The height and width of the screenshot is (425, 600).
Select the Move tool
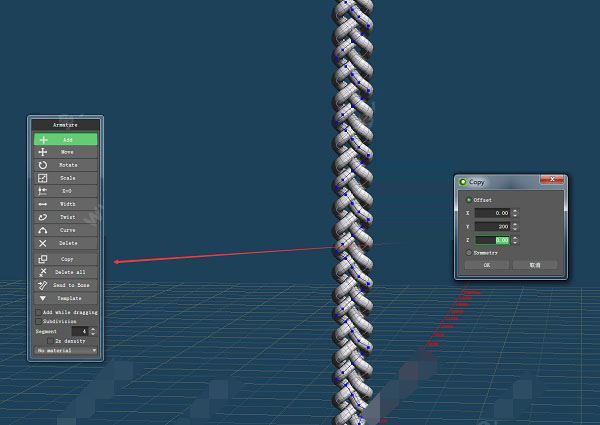pyautogui.click(x=66, y=152)
